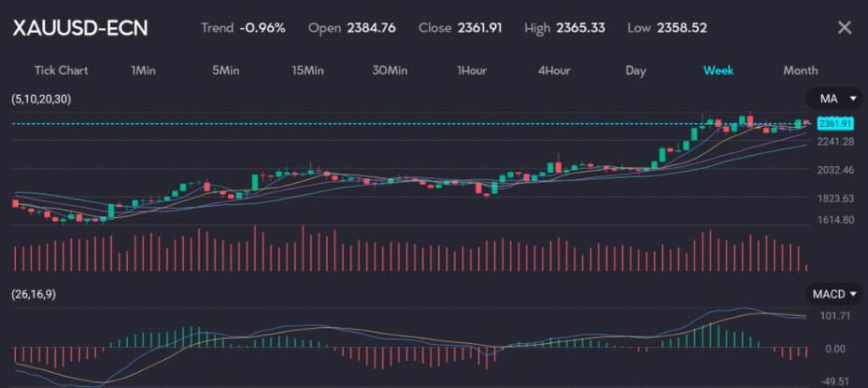Open the MA indicator dropdown
Viewport: 868px width, 388px height.
pos(833,99)
